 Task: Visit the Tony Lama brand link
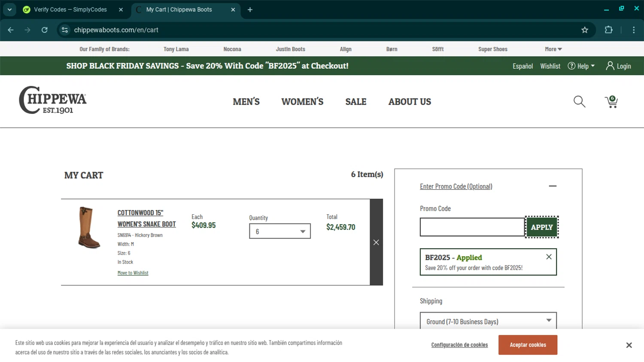coord(176,49)
